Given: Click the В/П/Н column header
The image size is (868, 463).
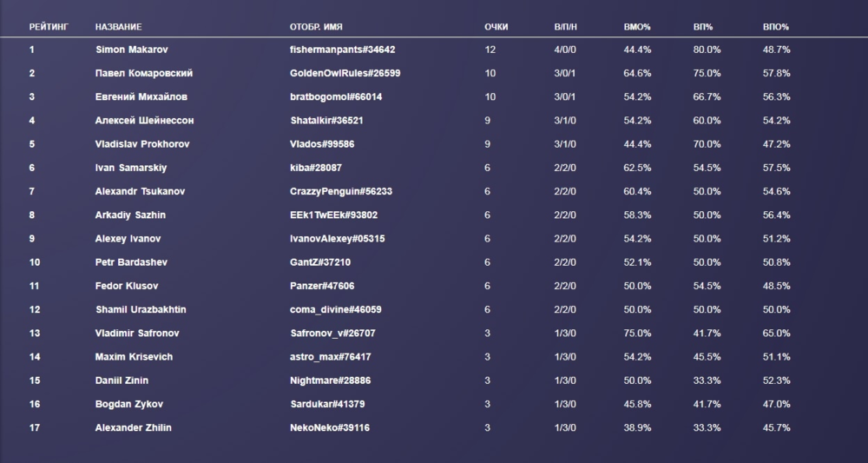Looking at the screenshot, I should tap(565, 27).
